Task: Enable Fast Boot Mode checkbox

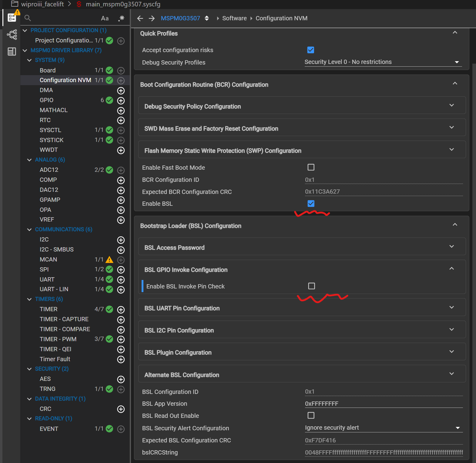Action: 311,167
